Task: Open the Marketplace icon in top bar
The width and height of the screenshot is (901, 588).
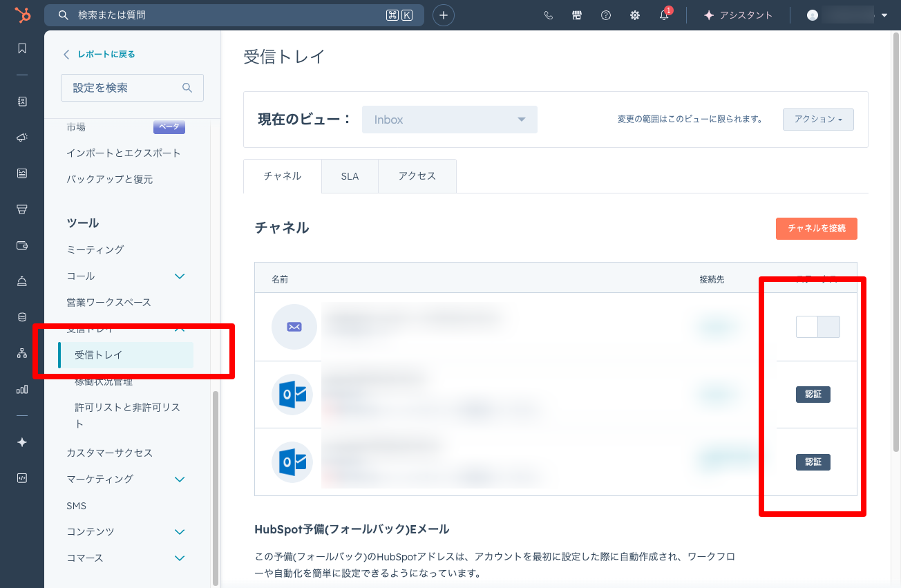Action: (577, 15)
